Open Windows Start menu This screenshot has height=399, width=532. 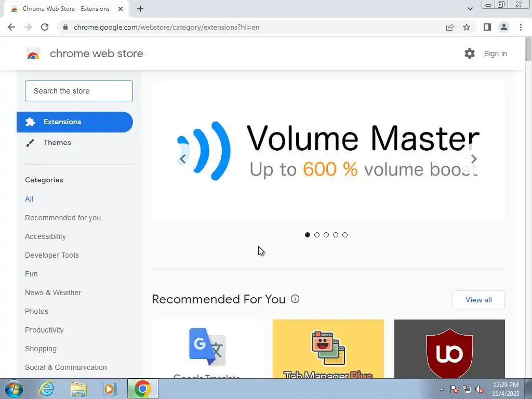pyautogui.click(x=14, y=389)
